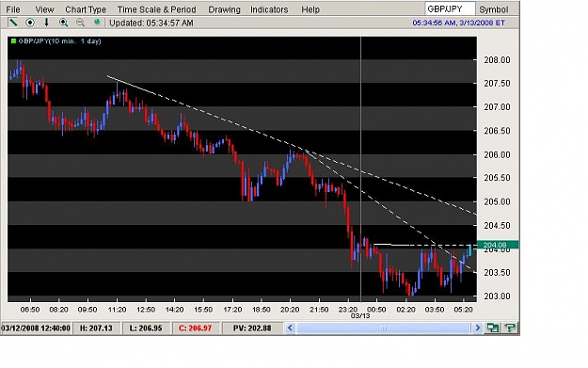
Task: Click the detach window icon at bottom right
Action: pos(492,328)
